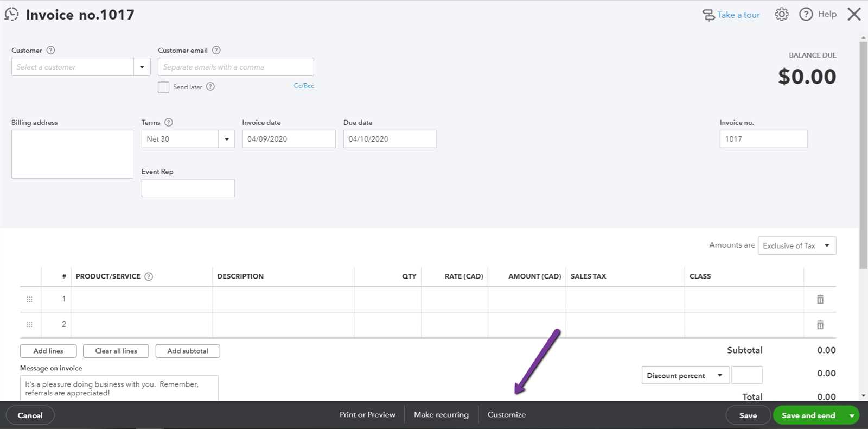Viewport: 868px width, 429px height.
Task: Open the settings gear icon
Action: [782, 14]
